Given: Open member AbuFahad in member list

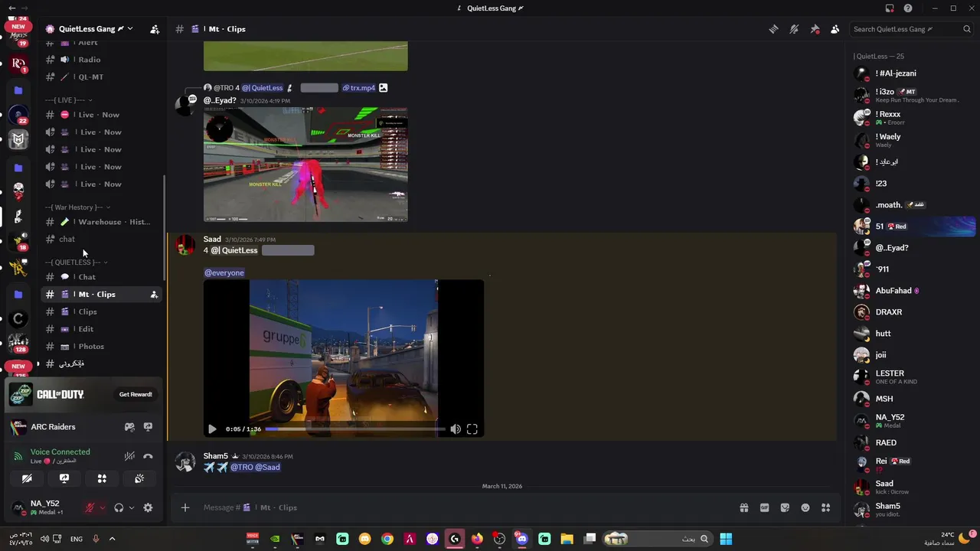Looking at the screenshot, I should [x=914, y=291].
